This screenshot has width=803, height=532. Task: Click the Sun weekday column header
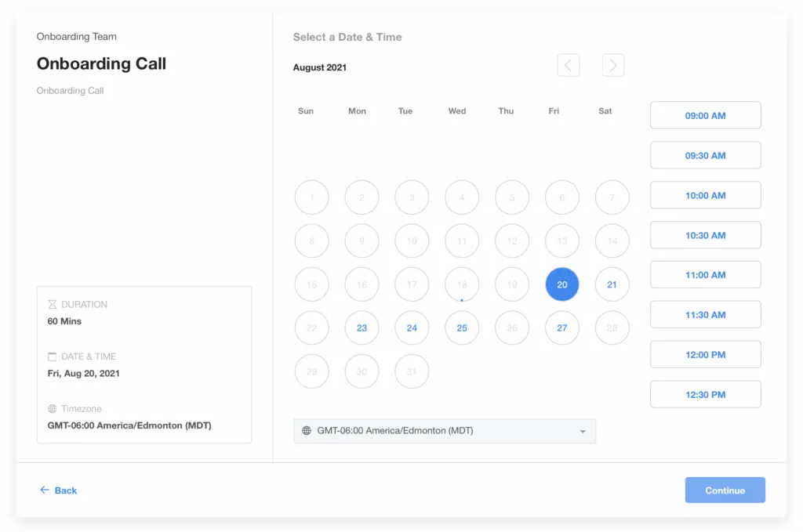[x=306, y=111]
